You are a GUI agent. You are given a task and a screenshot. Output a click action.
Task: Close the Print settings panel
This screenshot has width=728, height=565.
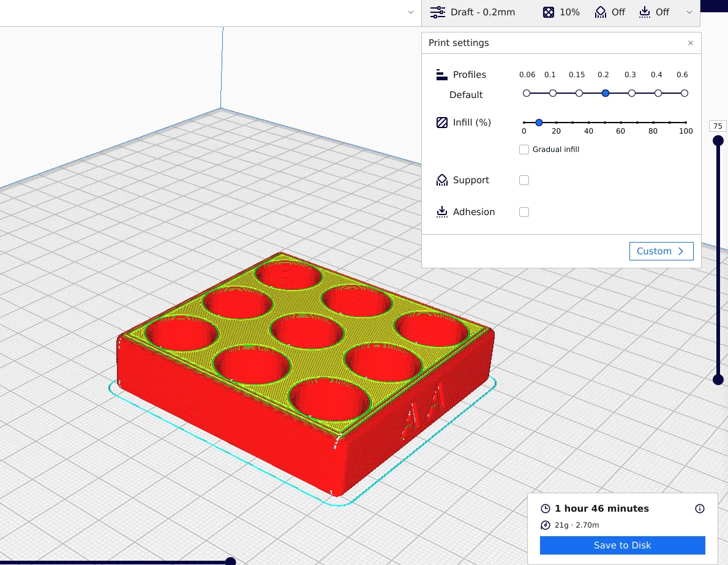coord(691,43)
